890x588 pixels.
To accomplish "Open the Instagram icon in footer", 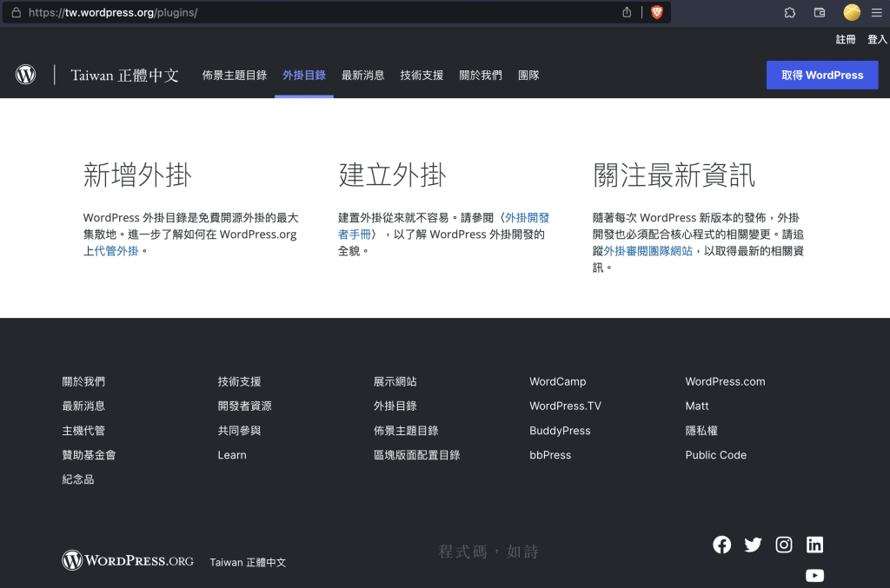I will tap(784, 545).
